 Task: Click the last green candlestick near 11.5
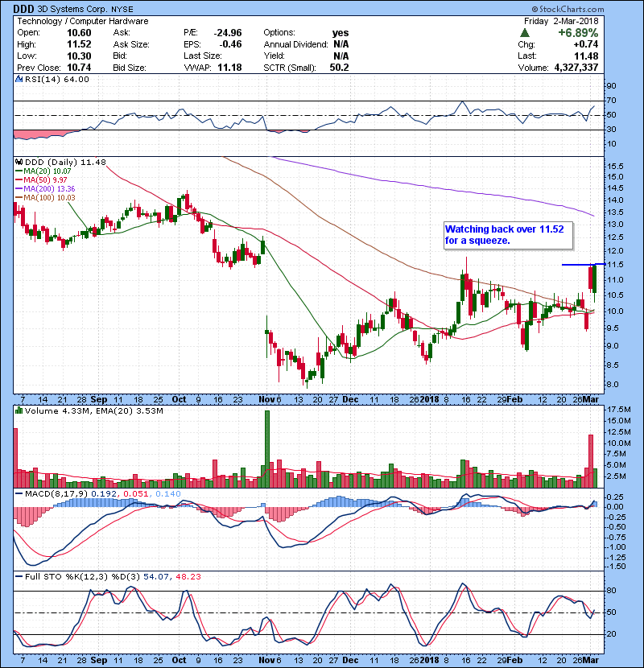click(595, 278)
